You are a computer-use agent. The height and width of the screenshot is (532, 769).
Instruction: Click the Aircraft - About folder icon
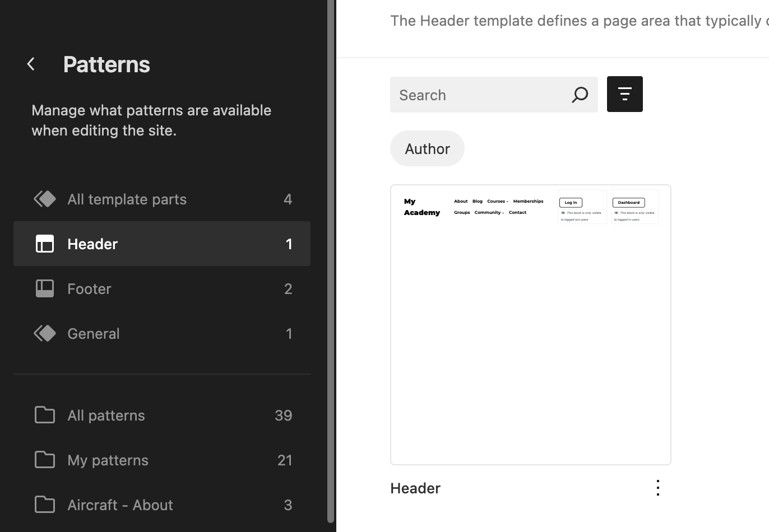[x=45, y=505]
